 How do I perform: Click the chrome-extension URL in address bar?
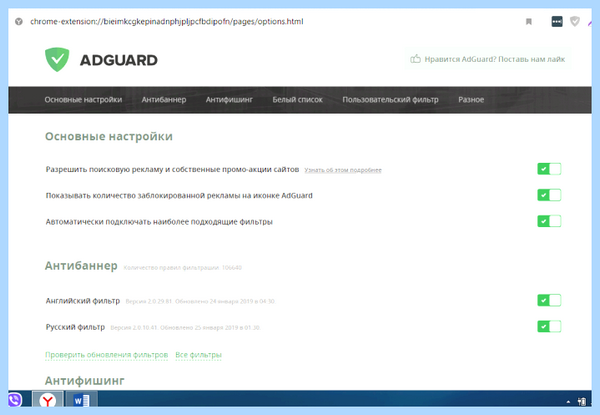point(167,21)
